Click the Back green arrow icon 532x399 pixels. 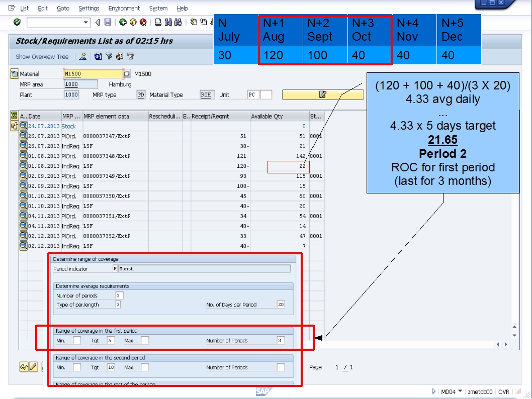122,23
